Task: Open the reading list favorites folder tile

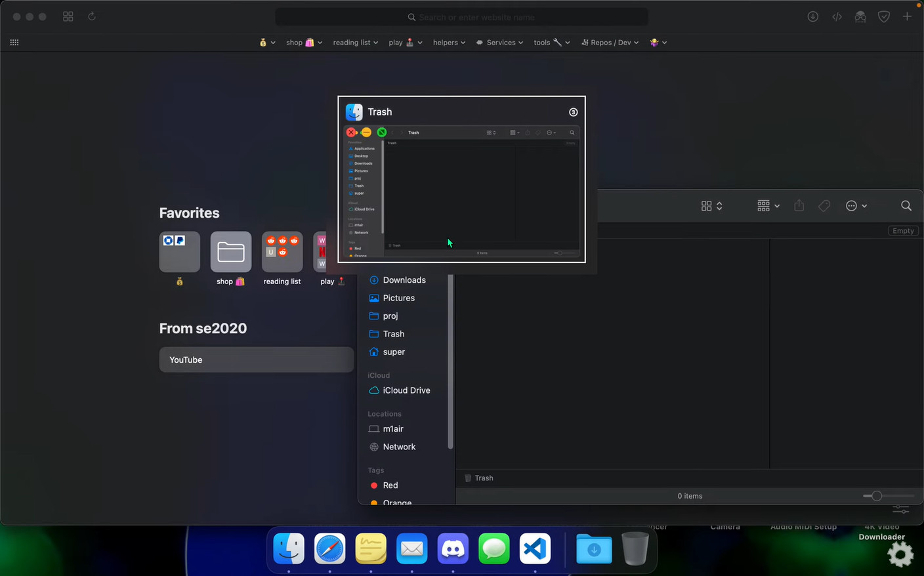Action: 282,252
